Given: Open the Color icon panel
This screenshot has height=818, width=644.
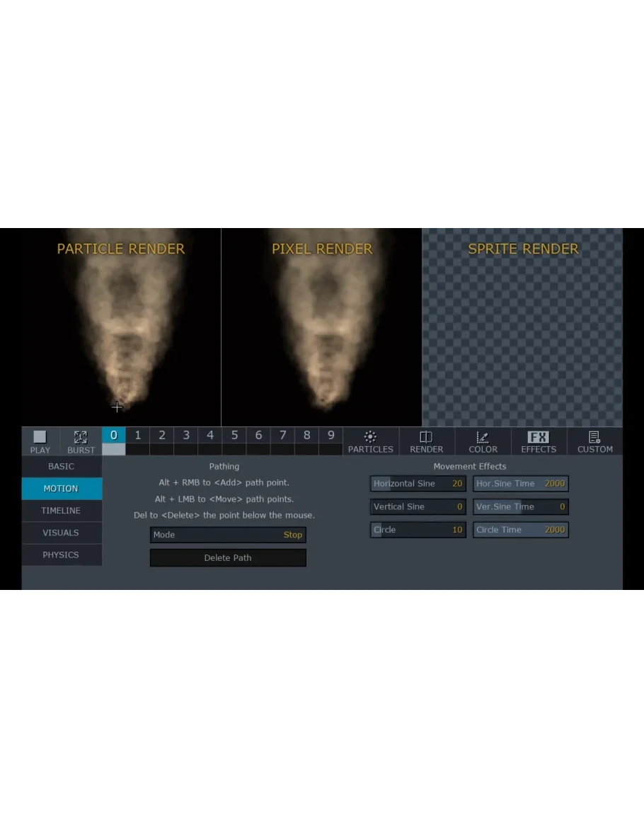Looking at the screenshot, I should pyautogui.click(x=483, y=441).
